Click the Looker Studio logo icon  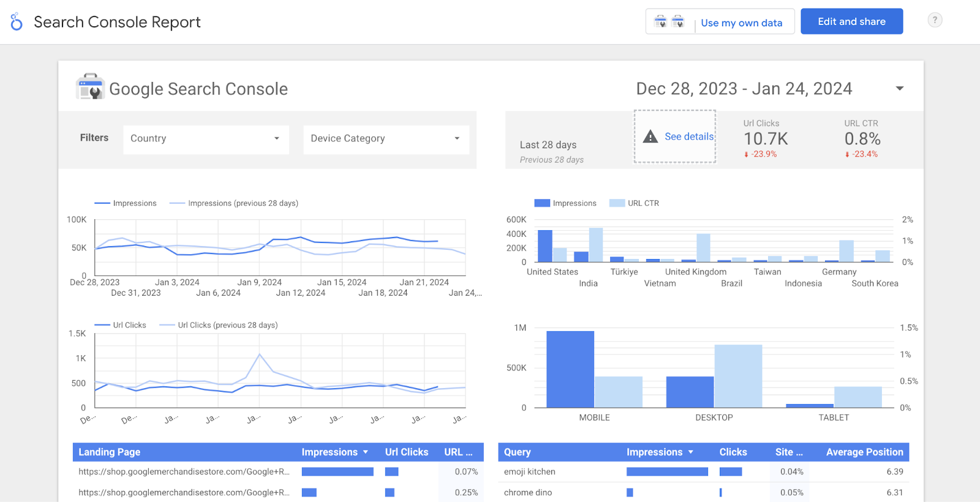click(17, 22)
